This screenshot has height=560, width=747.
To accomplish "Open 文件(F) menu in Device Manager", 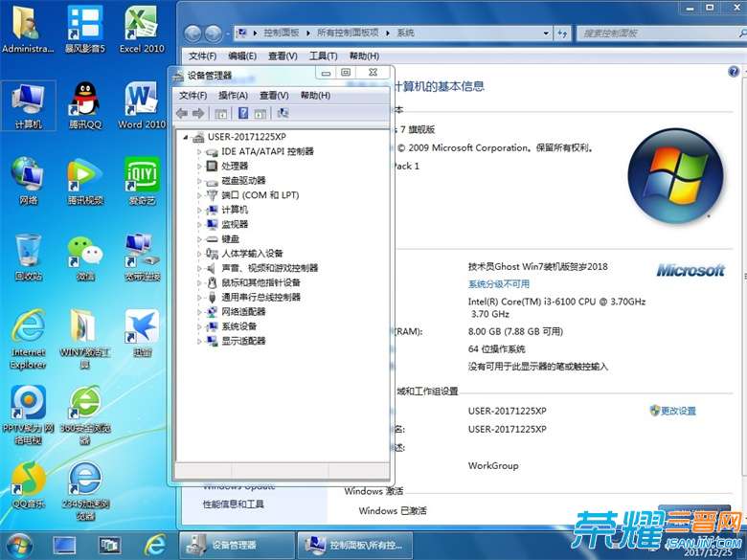I will 192,95.
